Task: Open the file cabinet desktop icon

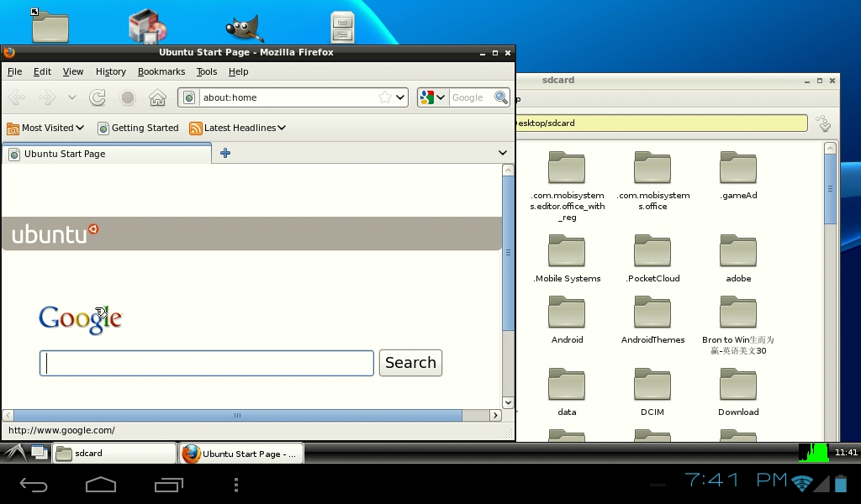Action: (x=343, y=28)
